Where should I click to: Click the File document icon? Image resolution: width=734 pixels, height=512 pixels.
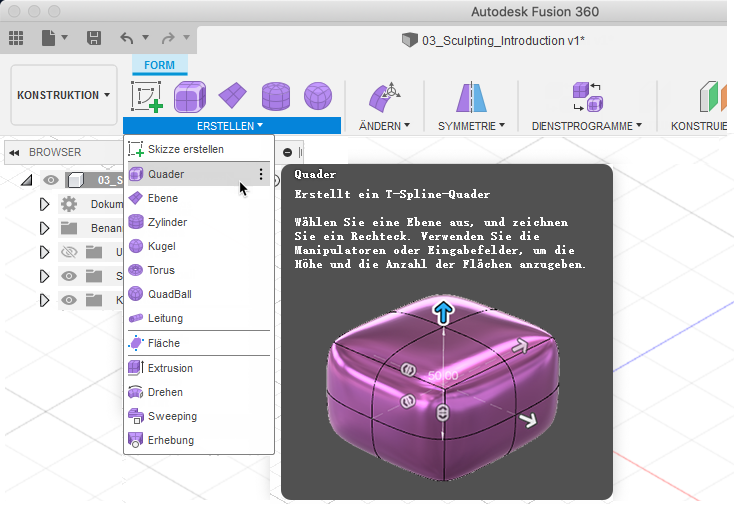click(48, 38)
